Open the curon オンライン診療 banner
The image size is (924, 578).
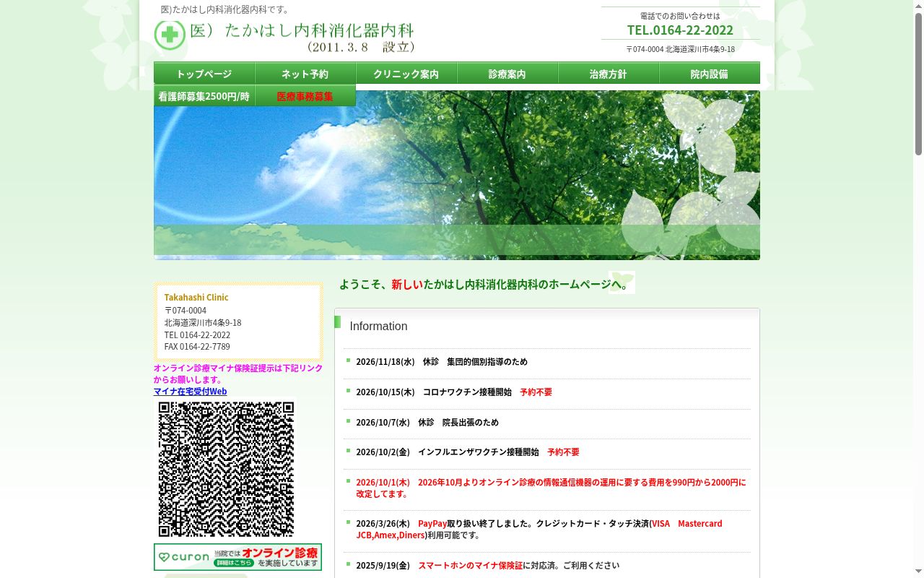click(x=237, y=557)
